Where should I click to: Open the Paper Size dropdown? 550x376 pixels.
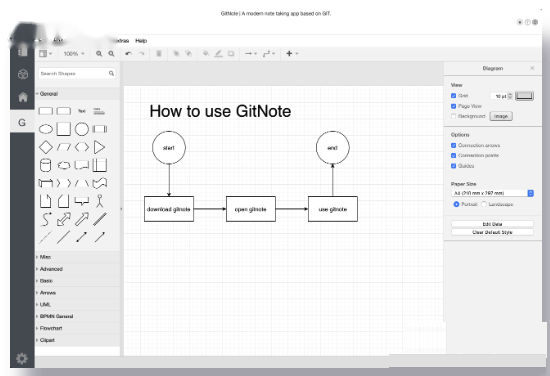[492, 193]
